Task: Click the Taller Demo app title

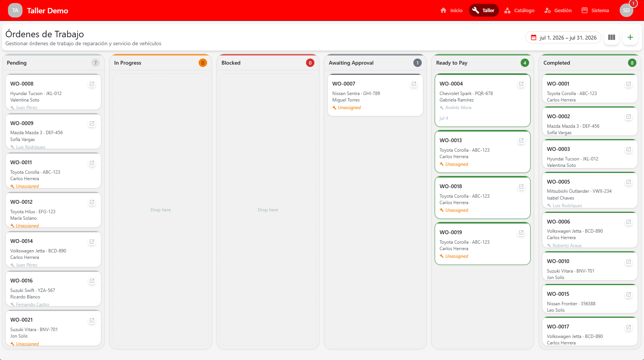Action: pos(48,11)
